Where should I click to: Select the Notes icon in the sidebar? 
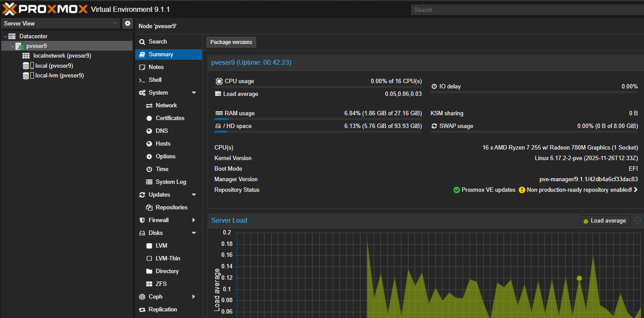[x=141, y=67]
